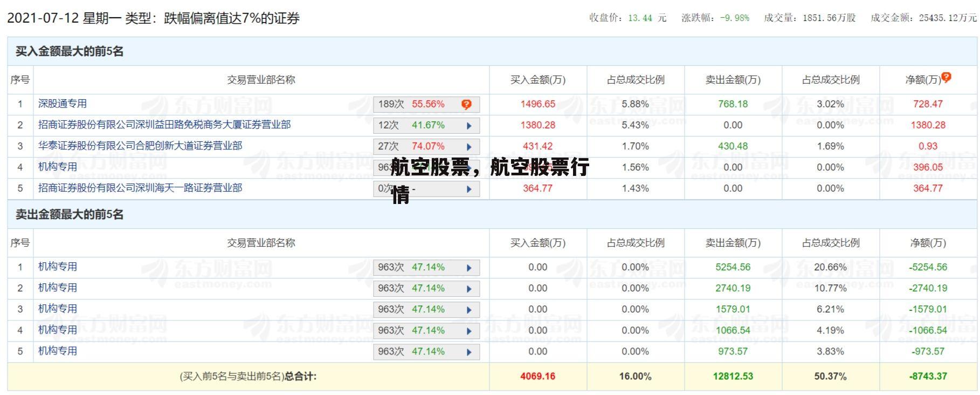Image resolution: width=980 pixels, height=395 pixels.
Task: Click percentage 5.43% in buy table
Action: [x=636, y=125]
